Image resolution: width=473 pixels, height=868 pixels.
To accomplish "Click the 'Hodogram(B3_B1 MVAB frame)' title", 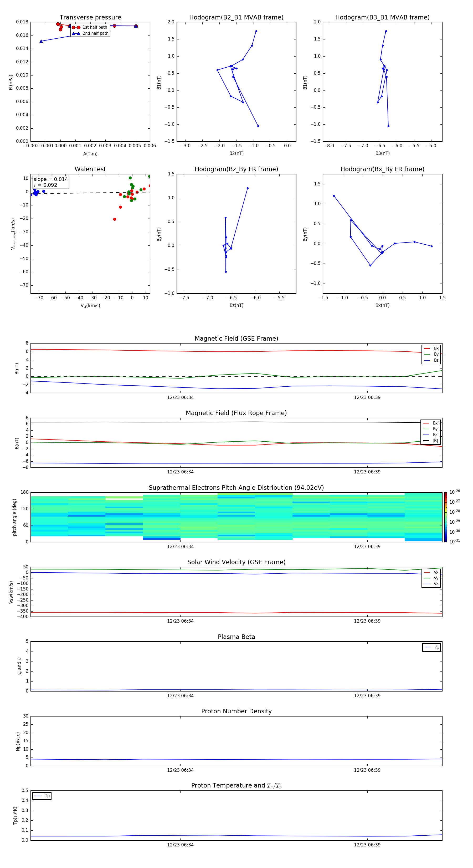I will click(382, 18).
